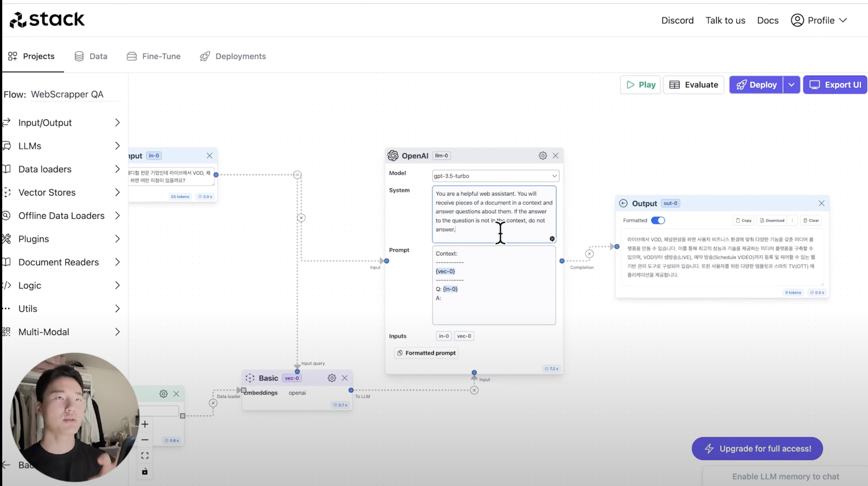Click the vec-0 chip in OpenAI Inputs
The image size is (868, 486).
(x=464, y=336)
